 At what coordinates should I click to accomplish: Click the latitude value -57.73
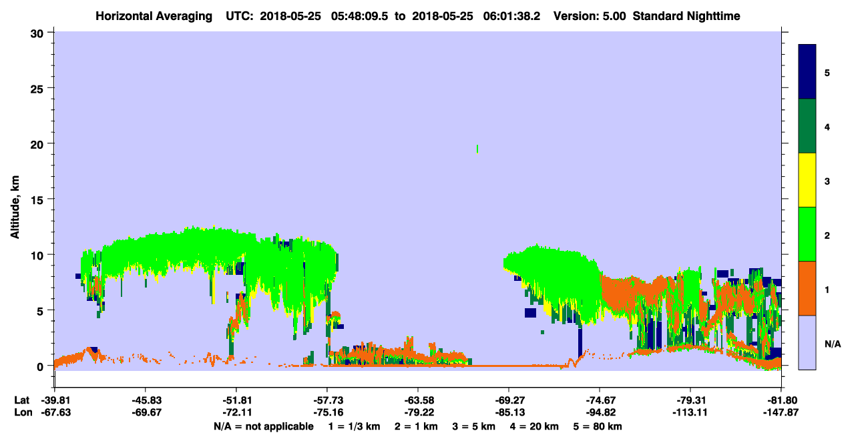(x=327, y=400)
